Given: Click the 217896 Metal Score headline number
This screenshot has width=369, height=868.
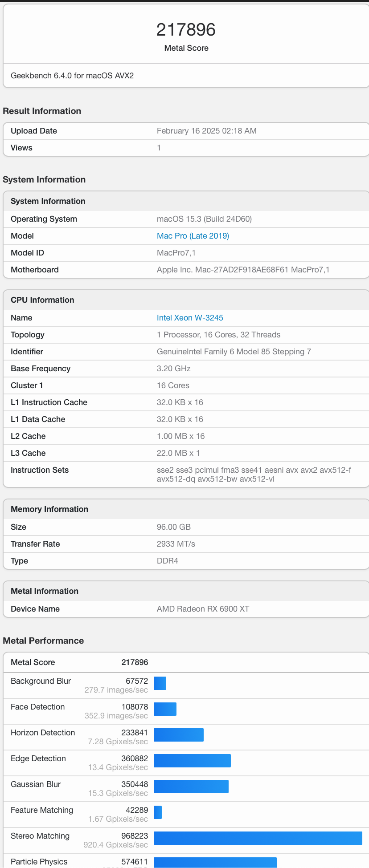Looking at the screenshot, I should click(186, 30).
